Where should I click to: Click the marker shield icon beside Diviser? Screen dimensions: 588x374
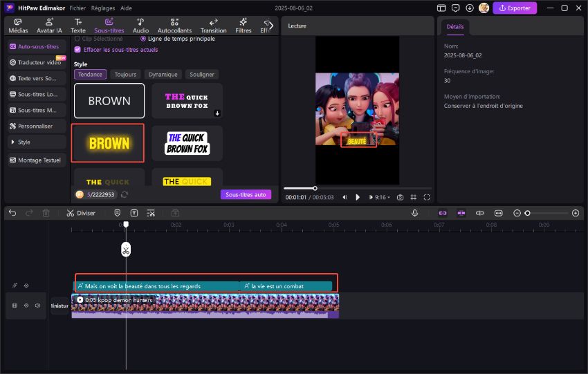[118, 213]
